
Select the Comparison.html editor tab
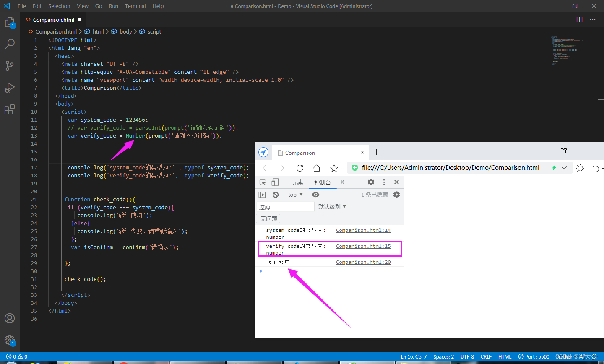53,20
